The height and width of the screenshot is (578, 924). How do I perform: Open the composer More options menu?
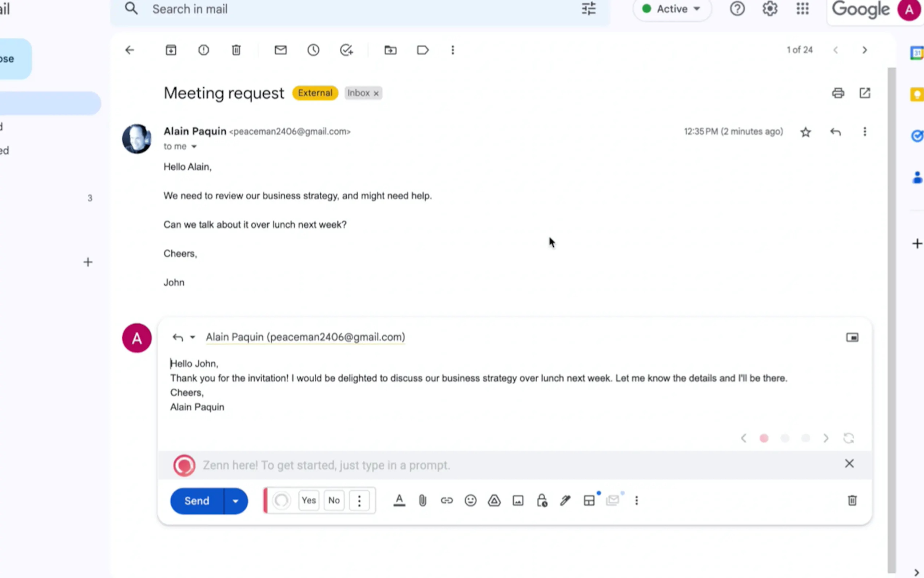point(636,500)
